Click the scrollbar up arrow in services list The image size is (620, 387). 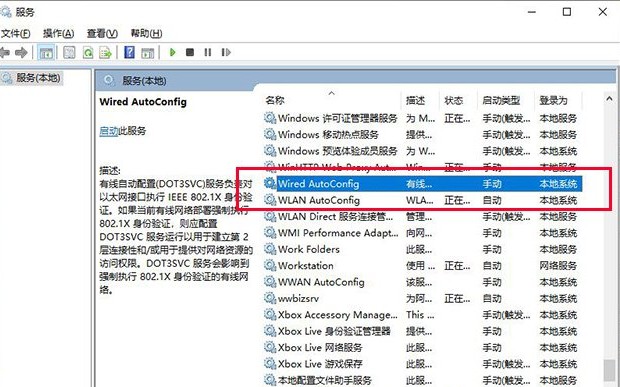(x=609, y=99)
